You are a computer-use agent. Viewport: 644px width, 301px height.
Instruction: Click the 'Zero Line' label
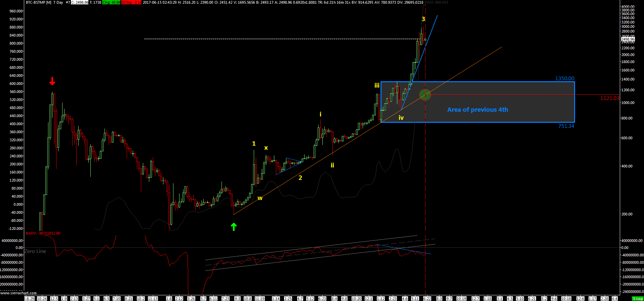pyautogui.click(x=35, y=251)
